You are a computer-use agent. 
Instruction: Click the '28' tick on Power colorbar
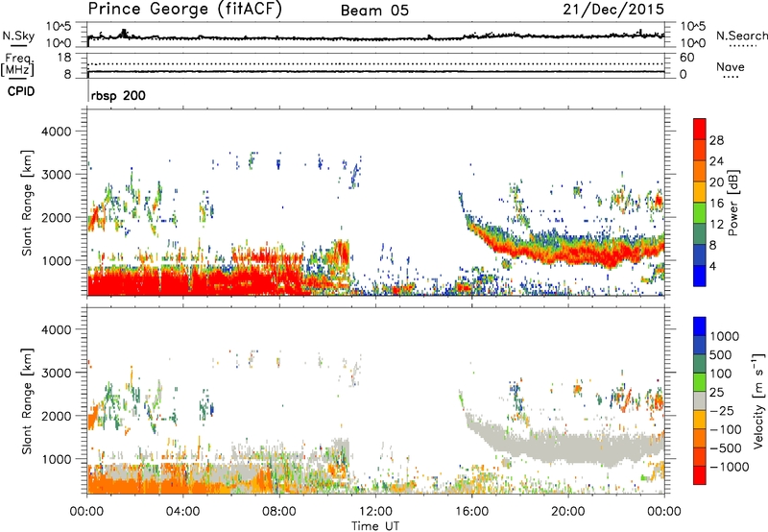click(x=716, y=140)
